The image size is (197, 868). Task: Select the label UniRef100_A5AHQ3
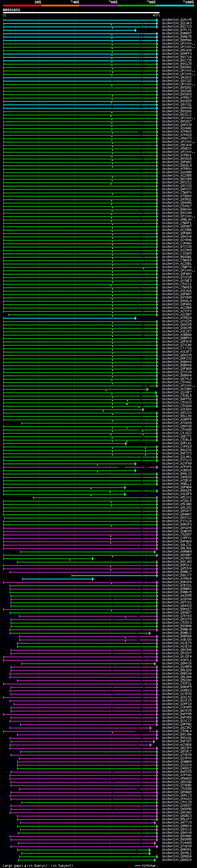[177, 779]
